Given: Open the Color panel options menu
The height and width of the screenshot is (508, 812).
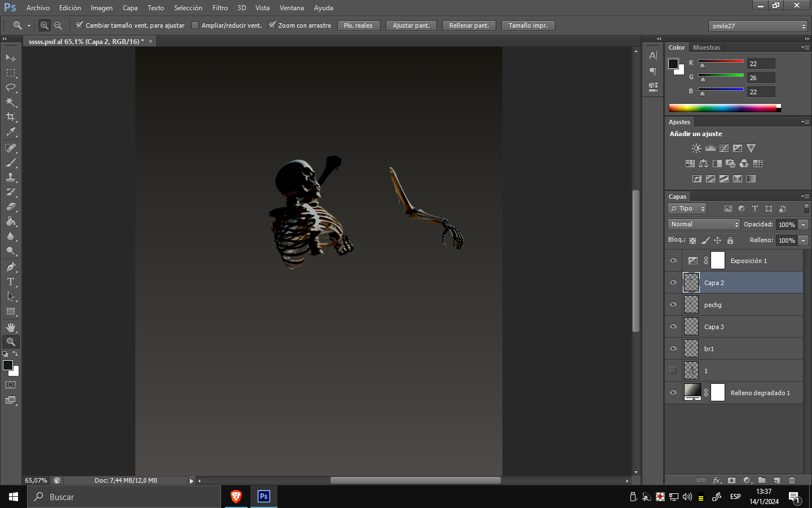Looking at the screenshot, I should tap(805, 47).
